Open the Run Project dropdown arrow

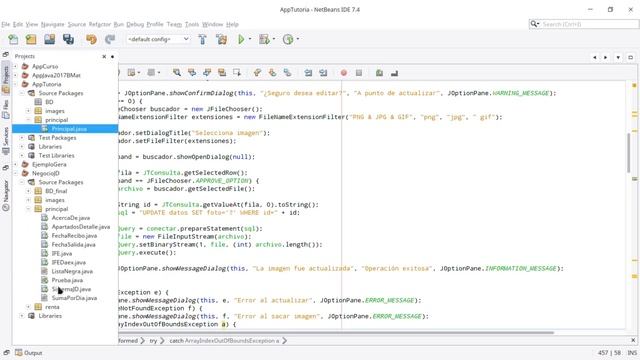pyautogui.click(x=250, y=39)
